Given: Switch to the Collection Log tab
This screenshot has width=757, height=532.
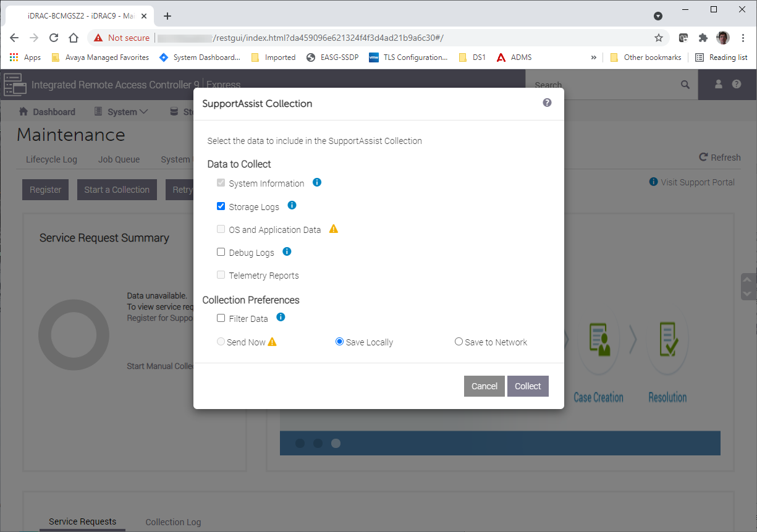Looking at the screenshot, I should (173, 522).
